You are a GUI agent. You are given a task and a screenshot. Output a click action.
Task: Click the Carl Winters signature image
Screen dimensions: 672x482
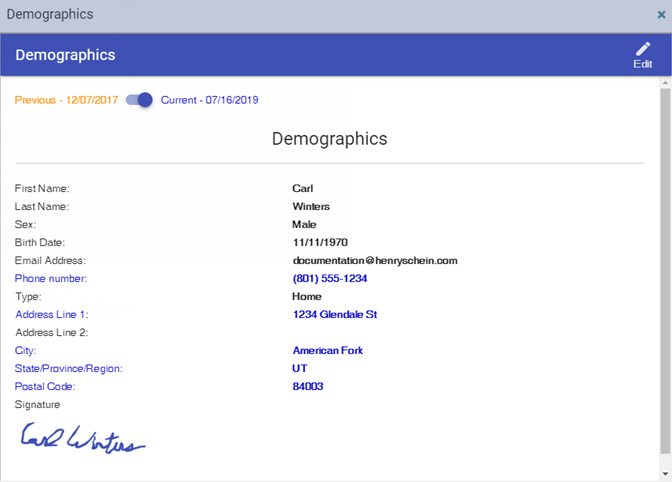[83, 441]
